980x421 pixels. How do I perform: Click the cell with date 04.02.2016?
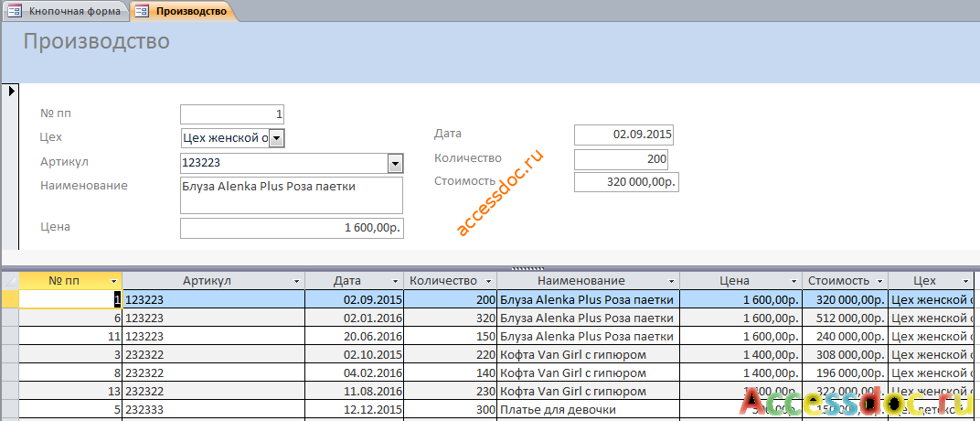355,372
